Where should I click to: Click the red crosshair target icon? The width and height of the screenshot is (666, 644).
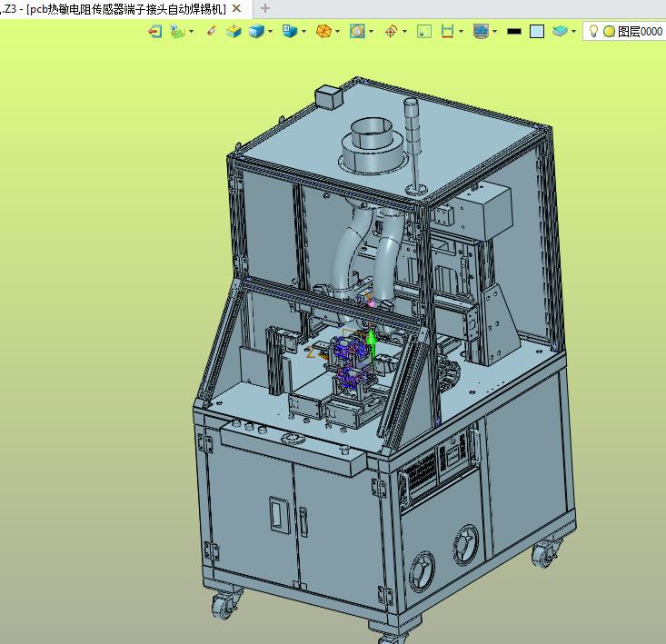pos(392,32)
